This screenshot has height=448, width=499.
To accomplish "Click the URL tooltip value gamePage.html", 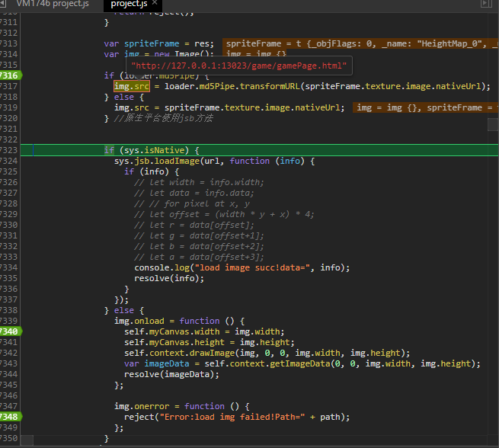I will click(238, 66).
